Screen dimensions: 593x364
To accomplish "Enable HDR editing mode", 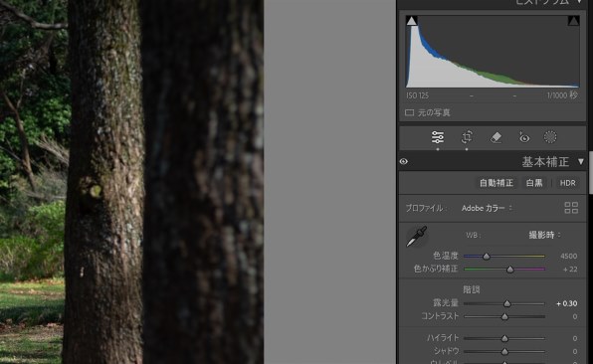I will 567,183.
